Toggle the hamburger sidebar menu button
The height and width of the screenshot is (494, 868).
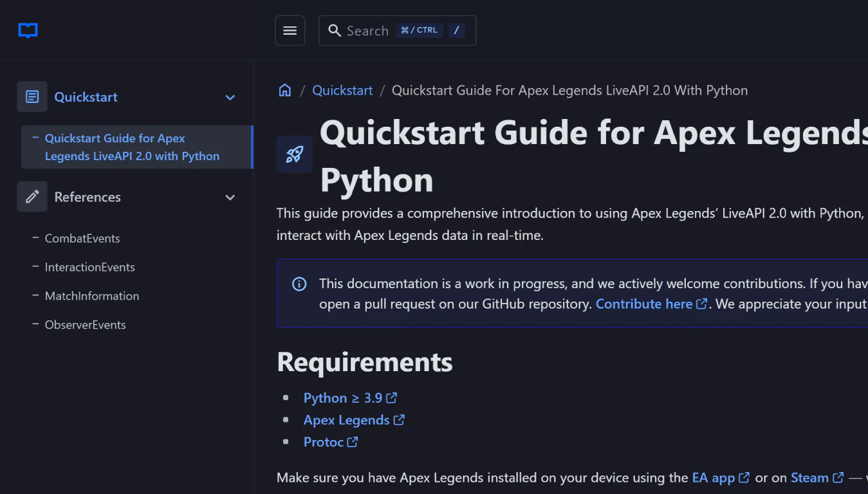point(290,30)
